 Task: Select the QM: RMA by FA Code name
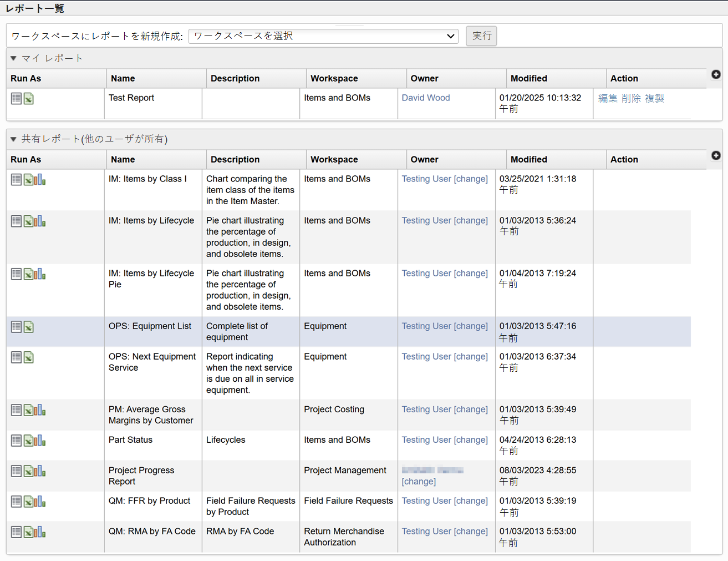pyautogui.click(x=152, y=532)
